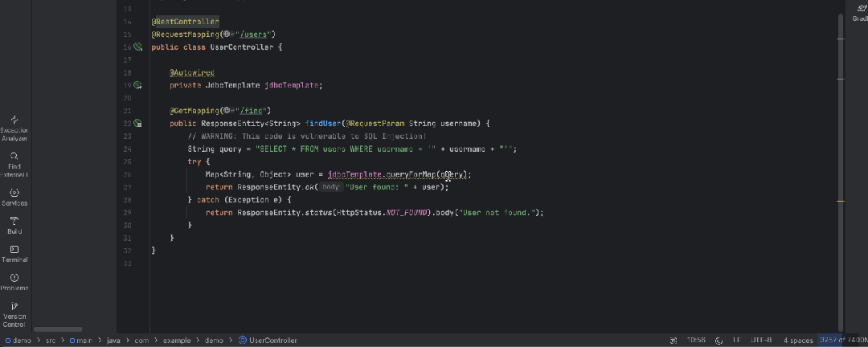This screenshot has width=868, height=347.
Task: Click the jdbcTemplate field on line 19
Action: 292,85
